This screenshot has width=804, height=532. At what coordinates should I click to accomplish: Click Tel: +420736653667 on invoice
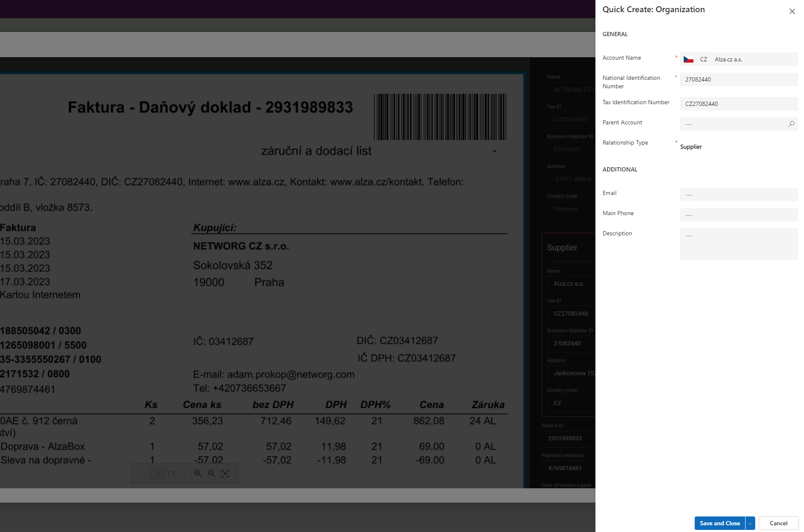(x=239, y=388)
